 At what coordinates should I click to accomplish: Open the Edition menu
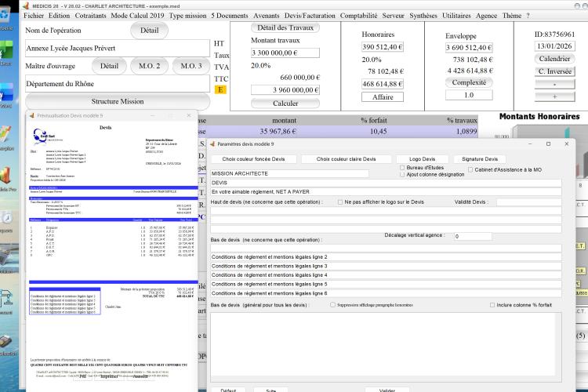pos(60,16)
